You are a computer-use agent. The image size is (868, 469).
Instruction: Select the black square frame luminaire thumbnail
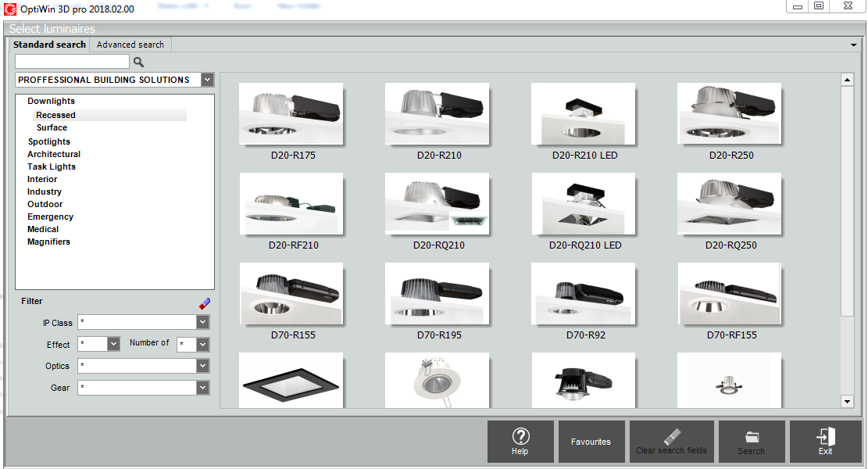(x=291, y=381)
